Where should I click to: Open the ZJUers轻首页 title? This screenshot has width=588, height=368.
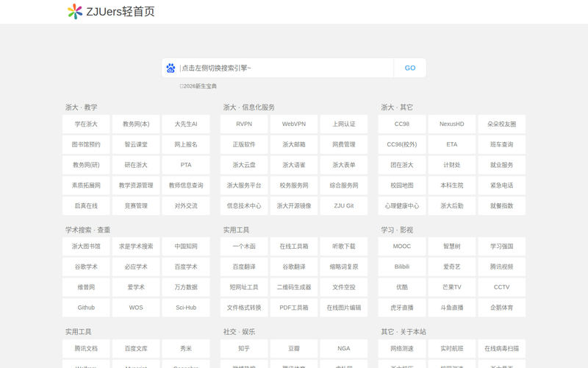(121, 12)
